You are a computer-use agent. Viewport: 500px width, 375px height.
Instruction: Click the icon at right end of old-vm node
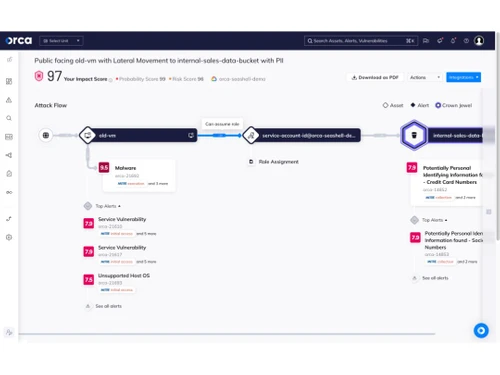point(191,135)
